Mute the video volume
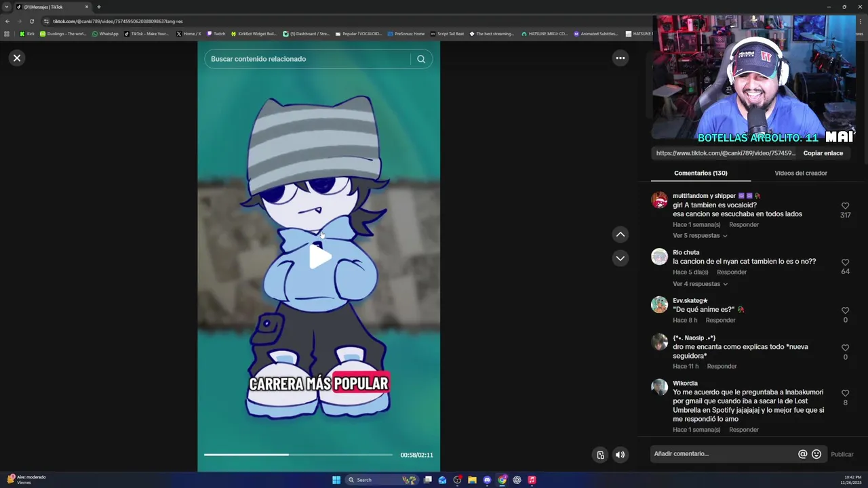 point(620,455)
